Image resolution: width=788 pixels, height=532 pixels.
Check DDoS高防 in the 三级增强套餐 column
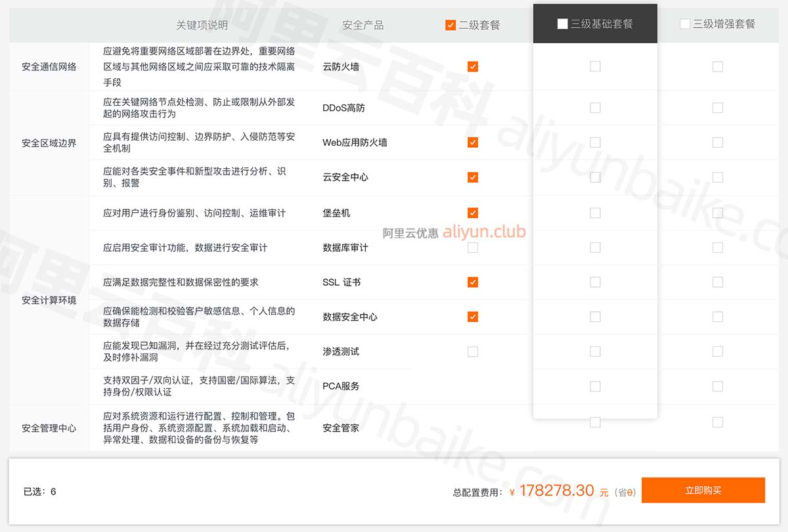pyautogui.click(x=718, y=108)
